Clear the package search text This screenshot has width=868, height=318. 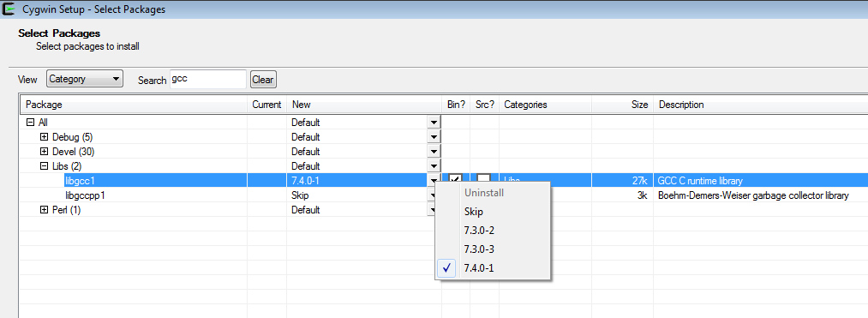263,79
